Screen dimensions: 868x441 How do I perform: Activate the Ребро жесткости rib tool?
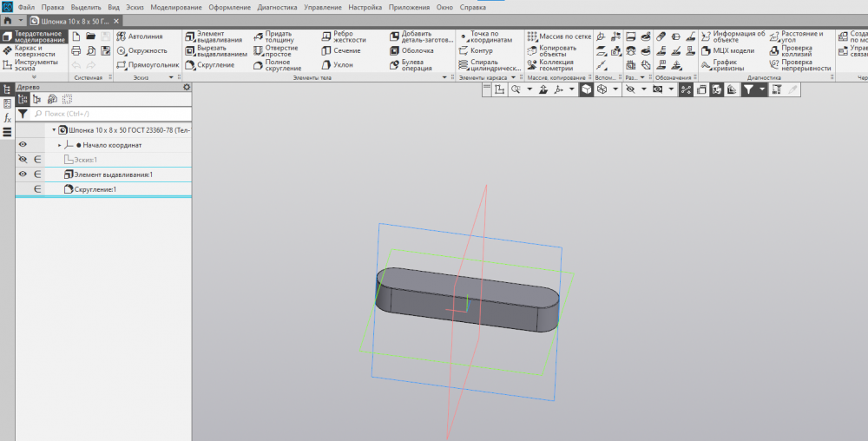(x=335, y=36)
